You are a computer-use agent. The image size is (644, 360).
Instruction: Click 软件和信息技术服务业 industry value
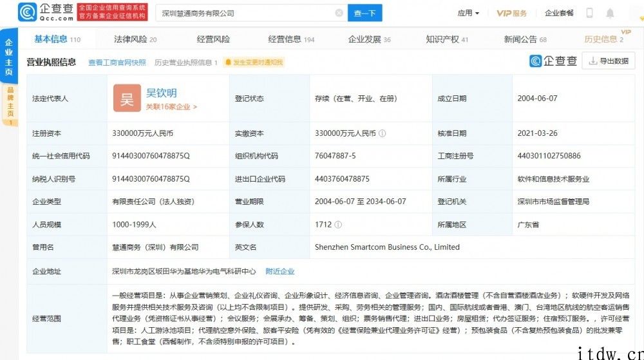pyautogui.click(x=553, y=179)
